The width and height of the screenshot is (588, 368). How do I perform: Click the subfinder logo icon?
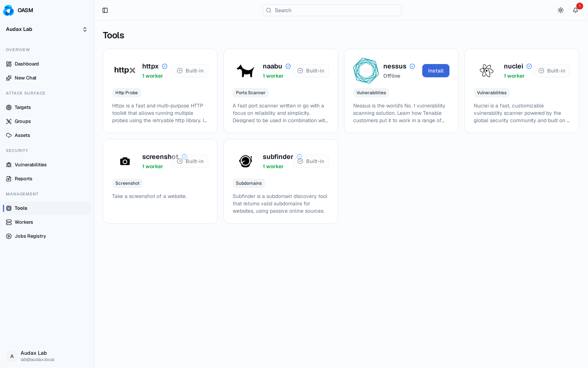(x=245, y=161)
